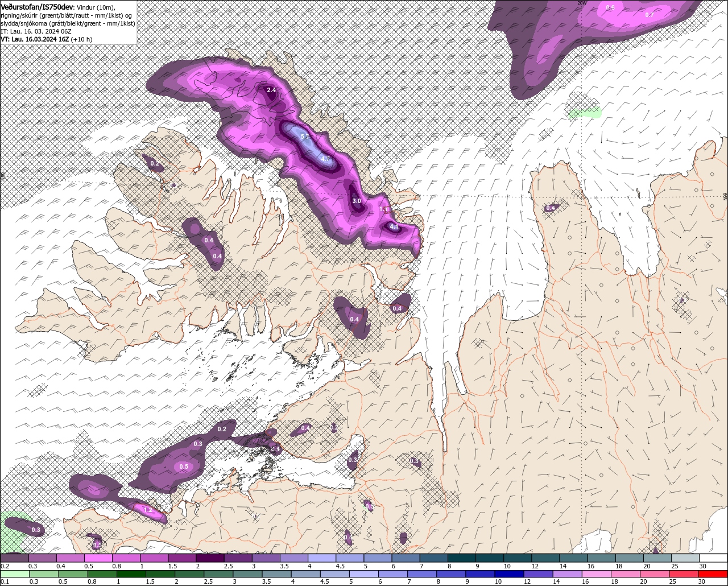Click the 'Vindur (10m)' header text
This screenshot has width=728, height=586.
click(96, 7)
